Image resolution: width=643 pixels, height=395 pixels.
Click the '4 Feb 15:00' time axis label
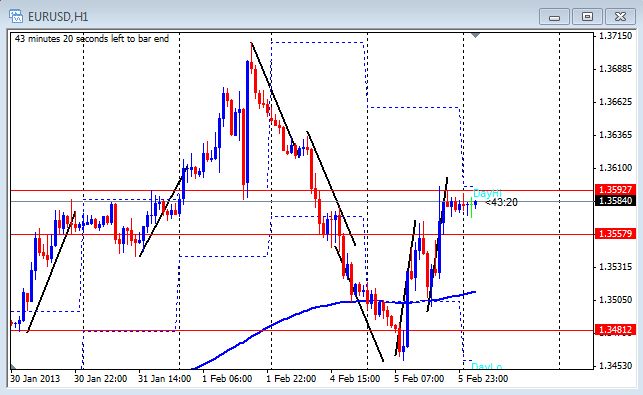click(355, 379)
